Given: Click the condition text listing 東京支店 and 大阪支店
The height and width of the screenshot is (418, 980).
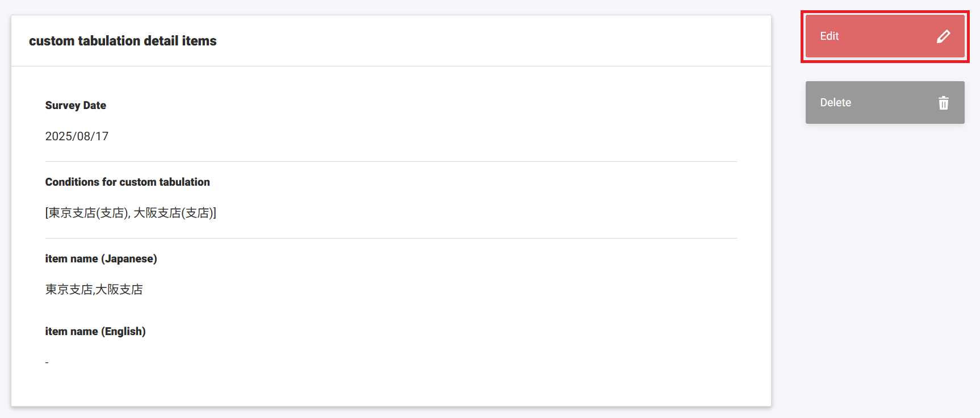Looking at the screenshot, I should [x=130, y=212].
